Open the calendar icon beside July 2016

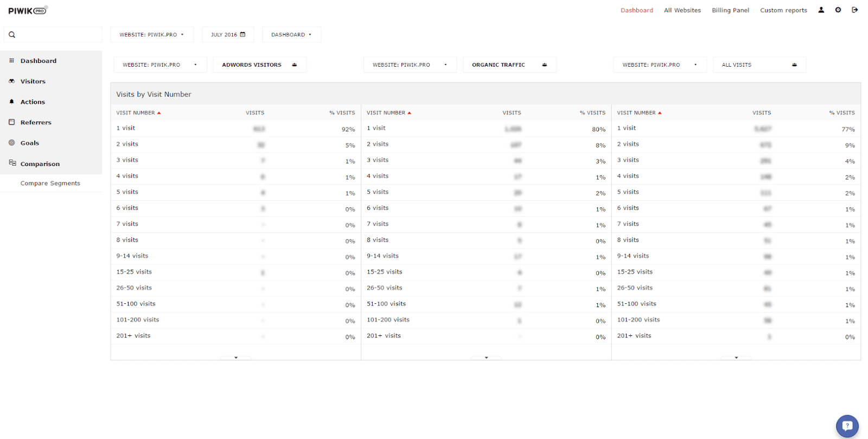point(242,34)
